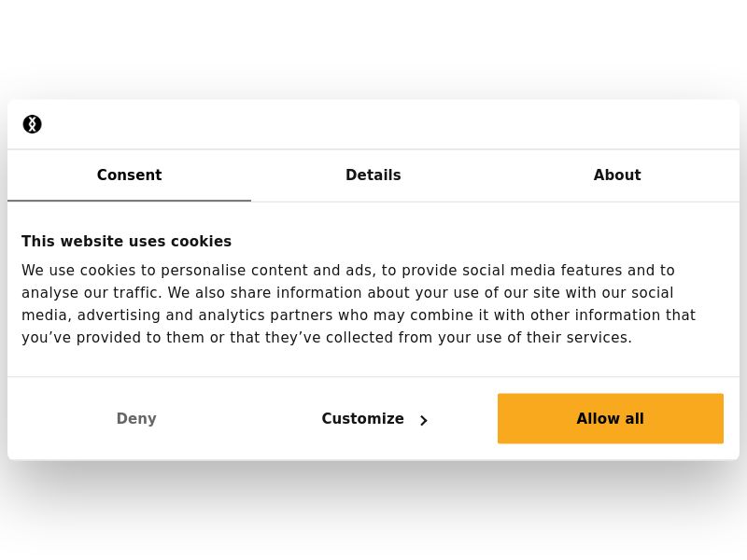Viewport: 747px width, 560px height.
Task: Click the header area of the cookie banner
Action: click(373, 123)
